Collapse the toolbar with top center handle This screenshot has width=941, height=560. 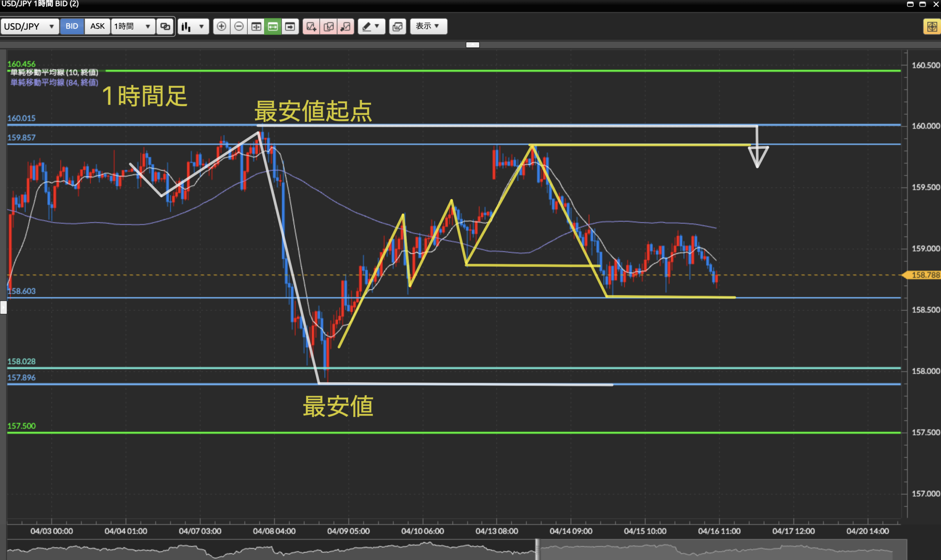[472, 45]
